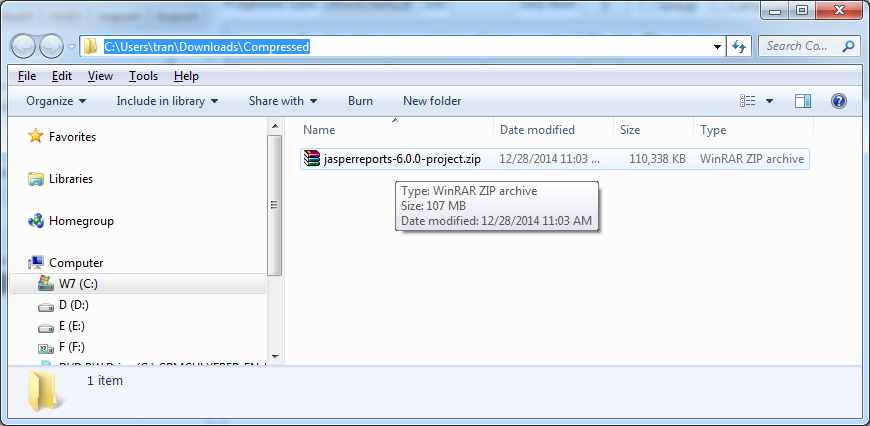Screen dimensions: 870x426
Task: Click the W7 (C:) drive icon
Action: pyautogui.click(x=45, y=283)
